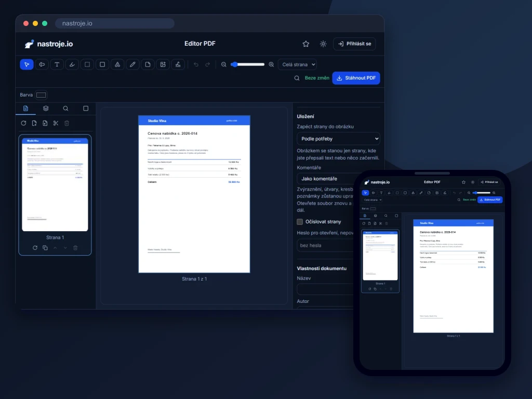
Task: Click the scissors split icon in browser sidebar
Action: [x=56, y=123]
